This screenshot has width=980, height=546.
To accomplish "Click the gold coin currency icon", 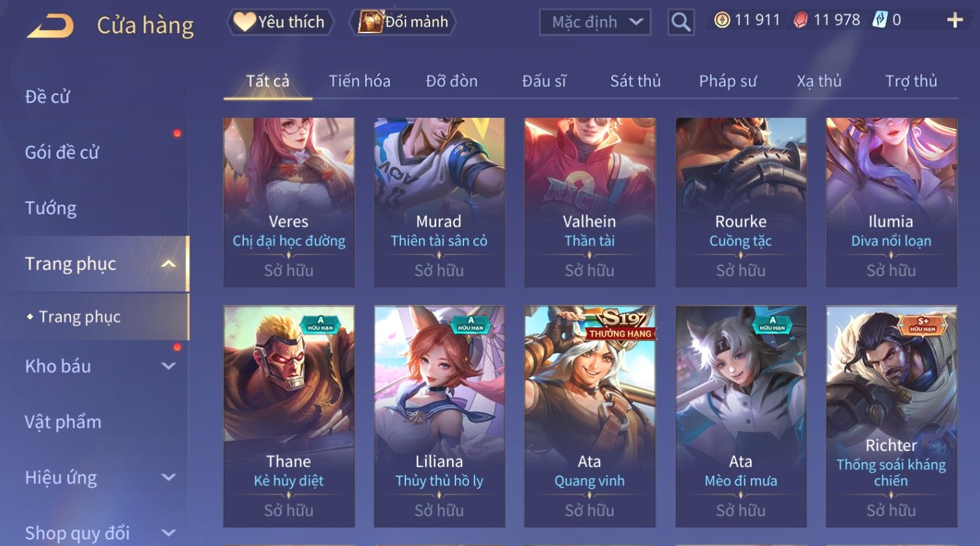I will 722,20.
